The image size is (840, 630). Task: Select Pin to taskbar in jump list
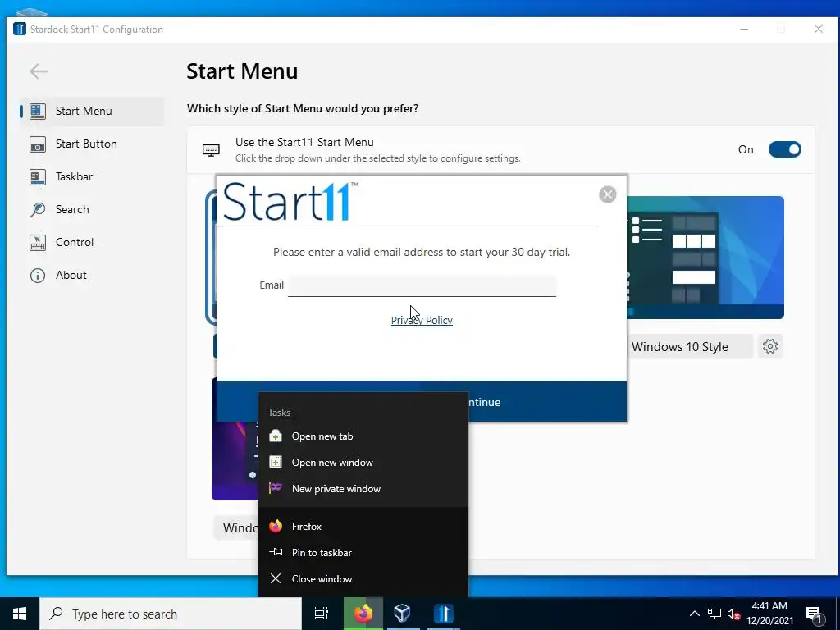tap(363, 553)
